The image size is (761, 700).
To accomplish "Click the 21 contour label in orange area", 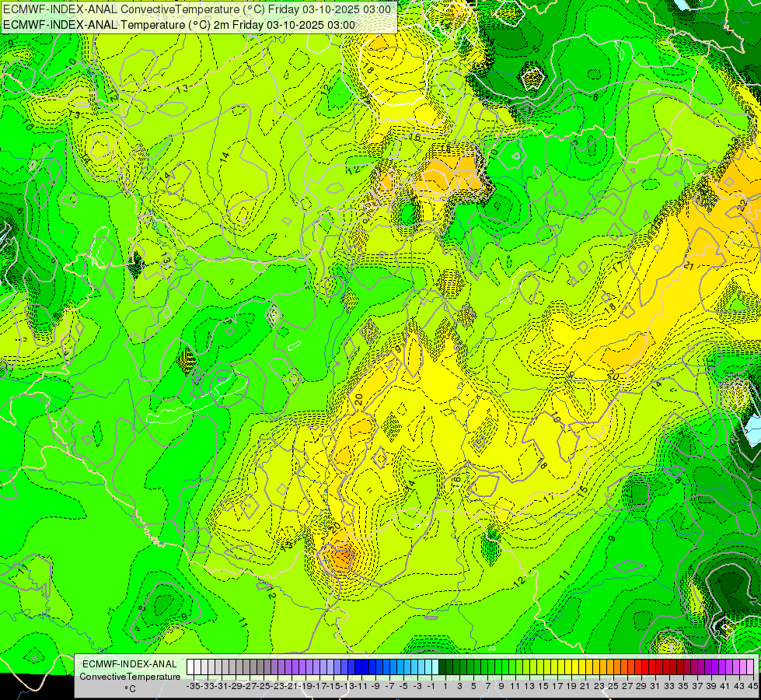I will coord(688,266).
